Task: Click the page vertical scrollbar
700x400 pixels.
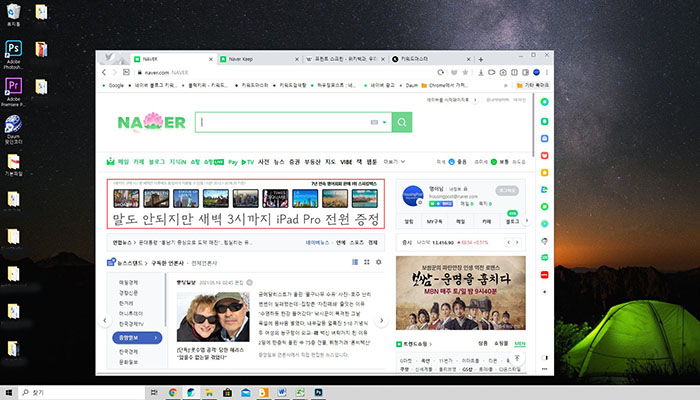Action: (x=533, y=125)
